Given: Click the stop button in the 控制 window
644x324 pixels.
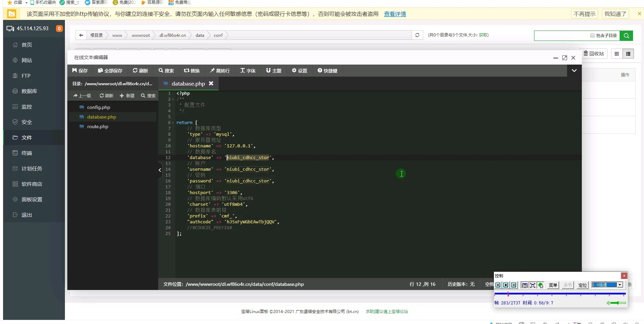Looking at the screenshot, I should pos(506,285).
